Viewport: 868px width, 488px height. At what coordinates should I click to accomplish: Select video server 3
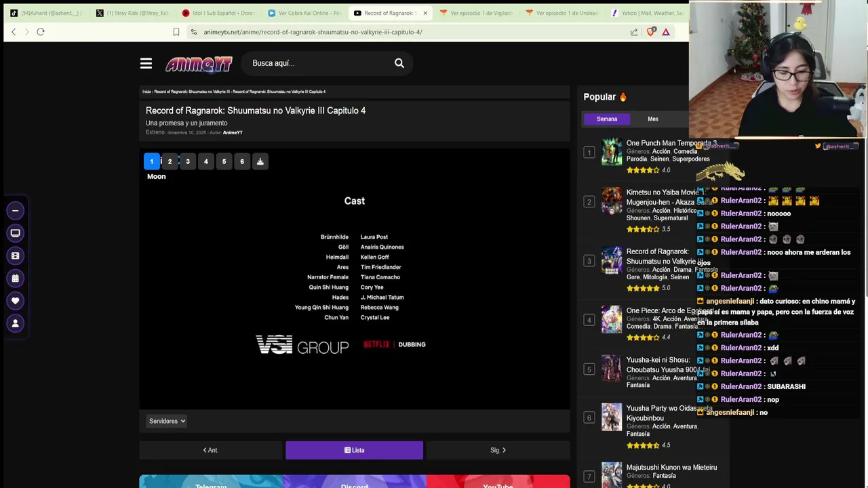[x=188, y=161]
